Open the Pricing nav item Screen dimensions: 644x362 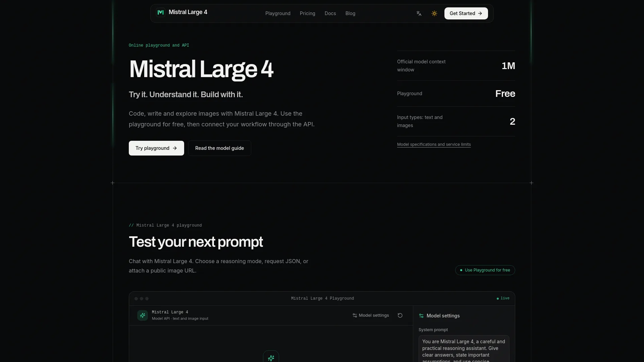tap(308, 13)
